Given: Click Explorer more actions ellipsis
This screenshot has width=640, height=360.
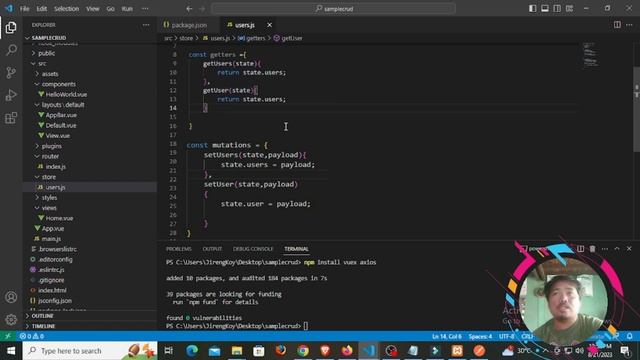Looking at the screenshot, I should (146, 25).
